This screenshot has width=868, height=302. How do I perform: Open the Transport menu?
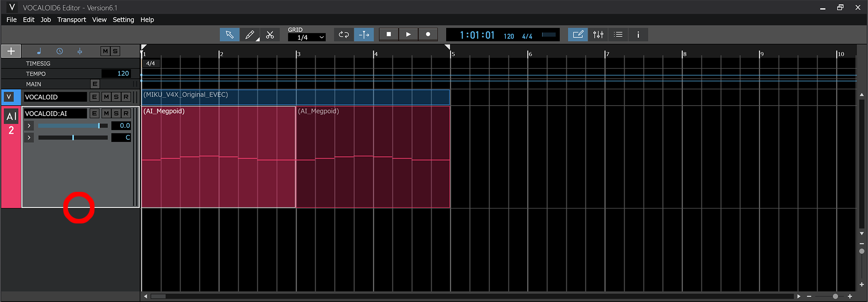pyautogui.click(x=71, y=20)
